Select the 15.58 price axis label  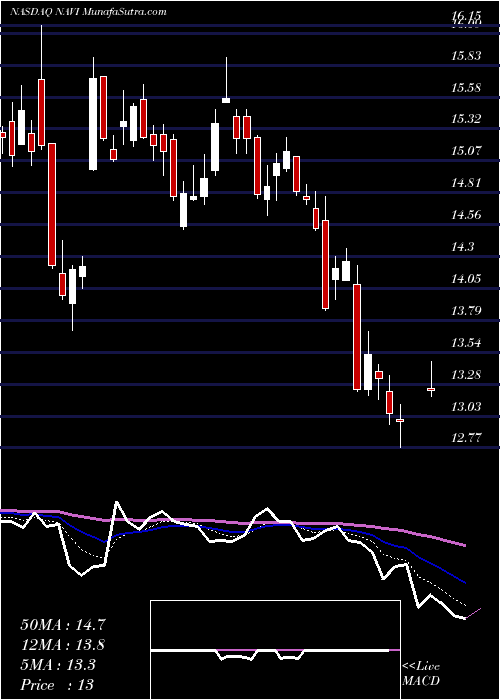(x=466, y=88)
